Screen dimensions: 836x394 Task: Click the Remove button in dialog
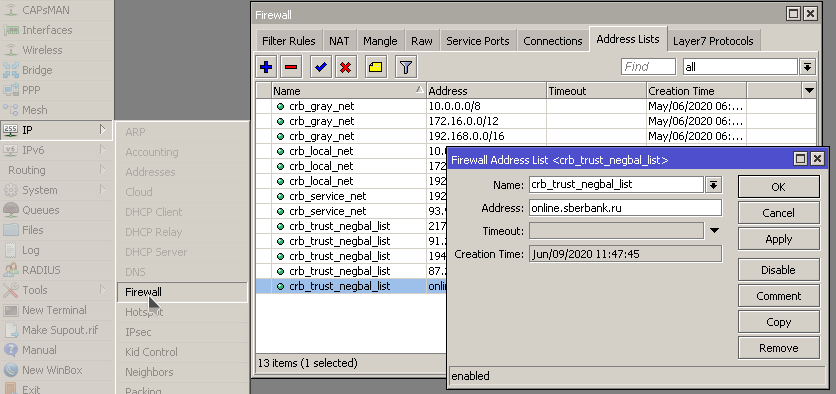coord(778,348)
